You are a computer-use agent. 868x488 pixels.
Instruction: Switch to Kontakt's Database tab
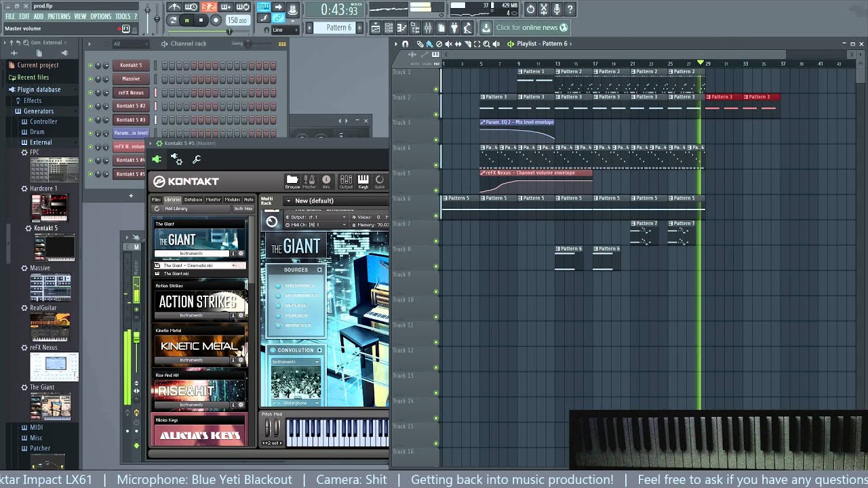pos(193,200)
